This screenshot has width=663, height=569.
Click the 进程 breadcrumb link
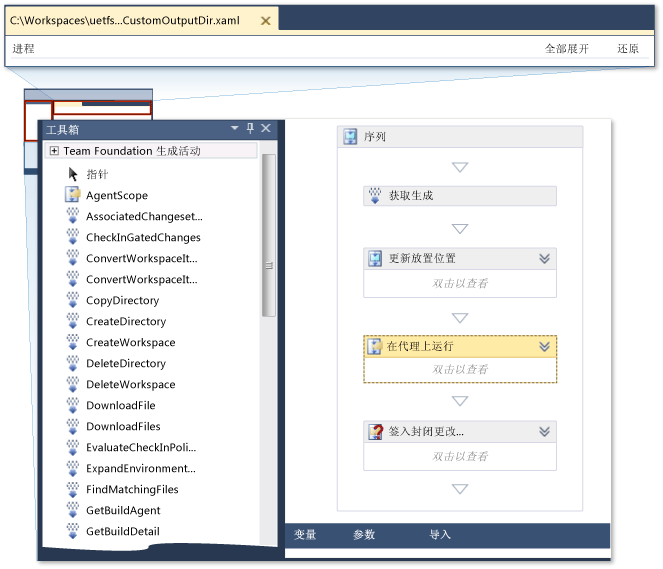(24, 49)
